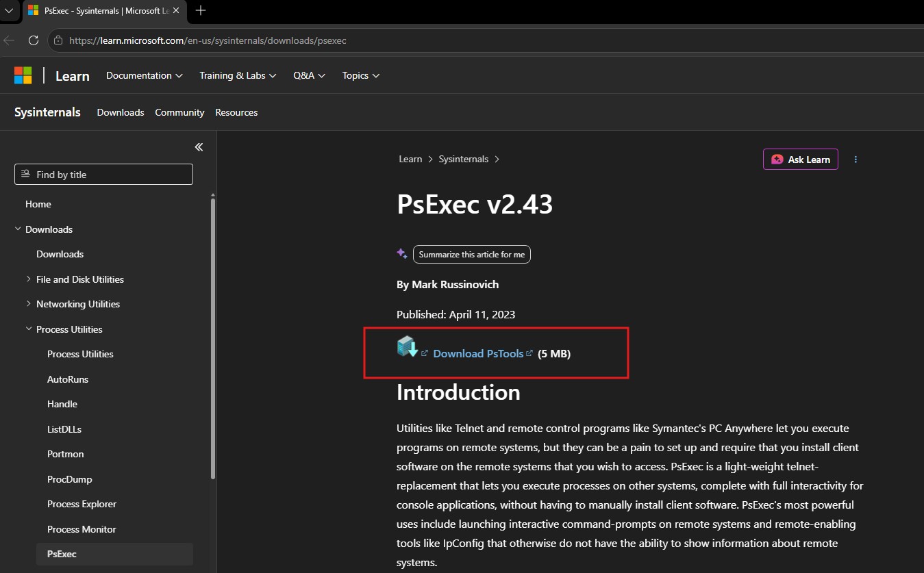
Task: Click Ask Learn button
Action: (801, 160)
